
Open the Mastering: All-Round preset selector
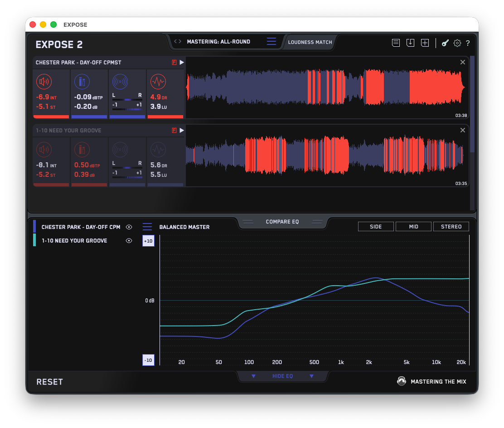pos(218,42)
